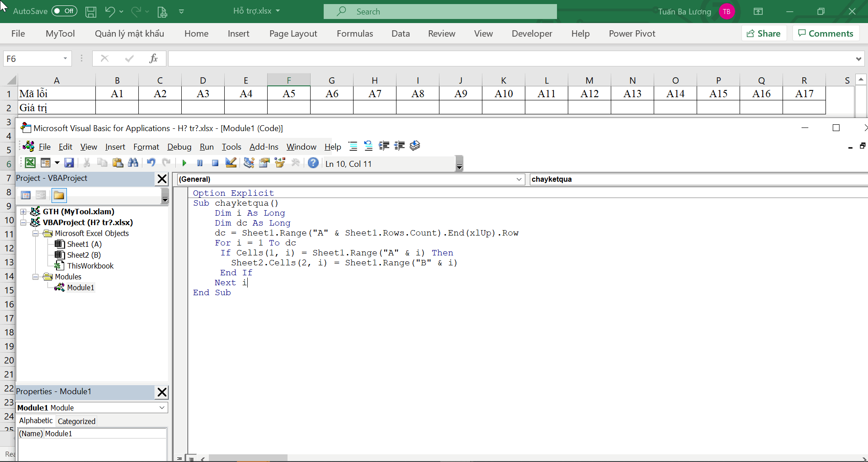This screenshot has width=868, height=462.
Task: Click the Outdent icon next to Help menu
Action: click(x=399, y=146)
